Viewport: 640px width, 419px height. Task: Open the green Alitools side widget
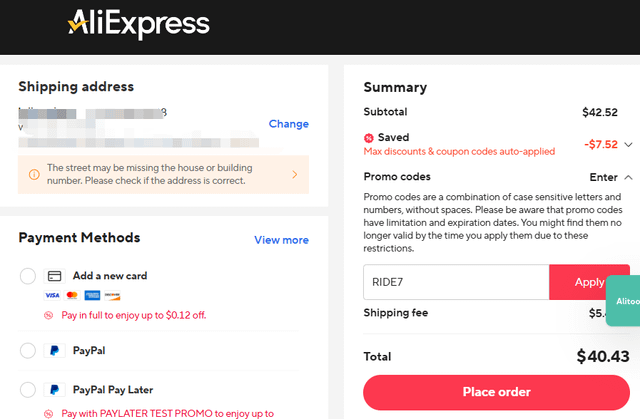624,300
